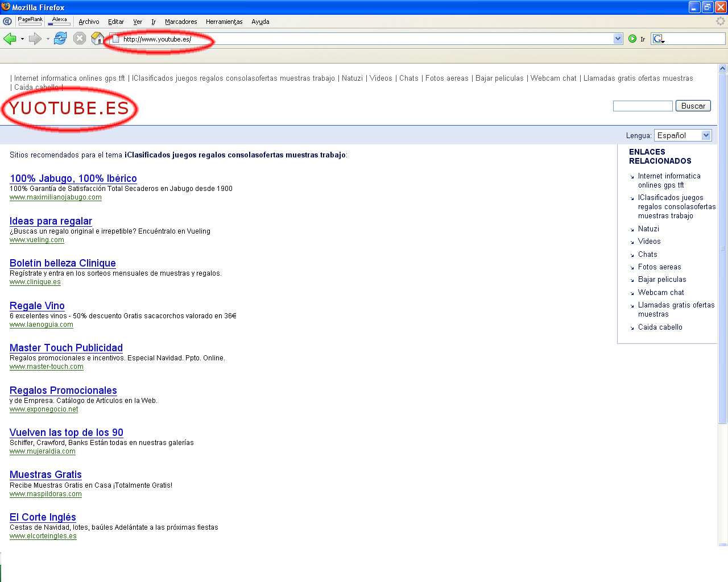This screenshot has height=582, width=728.
Task: Click the PageRank toolbar indicator
Action: [x=30, y=21]
